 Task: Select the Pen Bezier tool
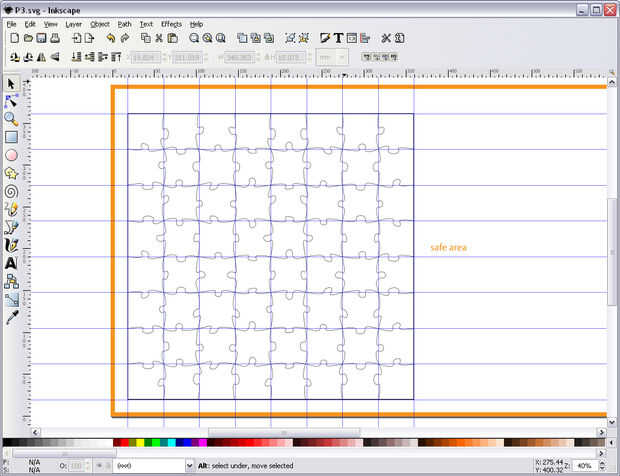[x=11, y=227]
